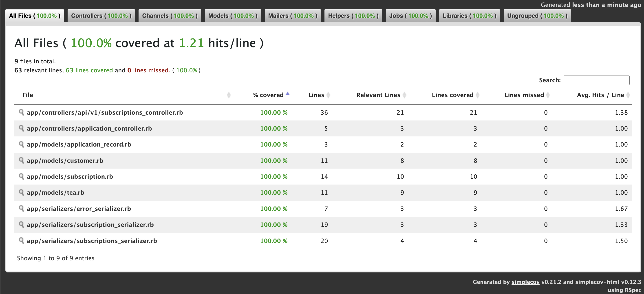Screen dimensions: 644x294
Task: Click magnifier icon next to application_controller.rb
Action: [x=22, y=128]
